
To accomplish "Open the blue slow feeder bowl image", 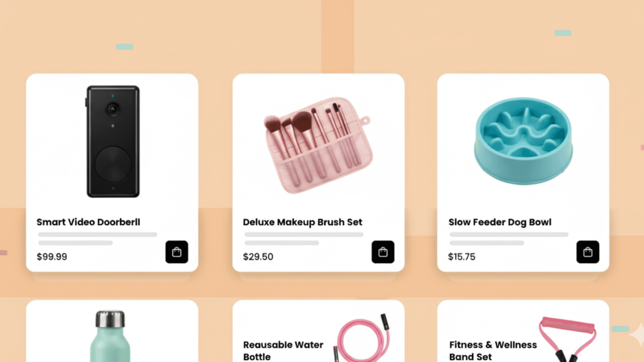I will (523, 141).
